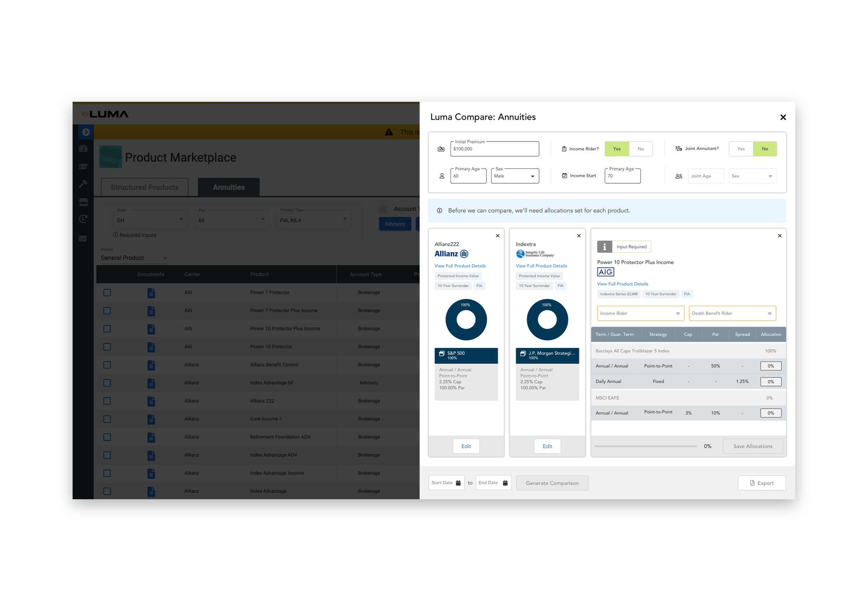This screenshot has height=601, width=868.
Task: Open Allianz222 View Full Product Details
Action: [x=460, y=266]
